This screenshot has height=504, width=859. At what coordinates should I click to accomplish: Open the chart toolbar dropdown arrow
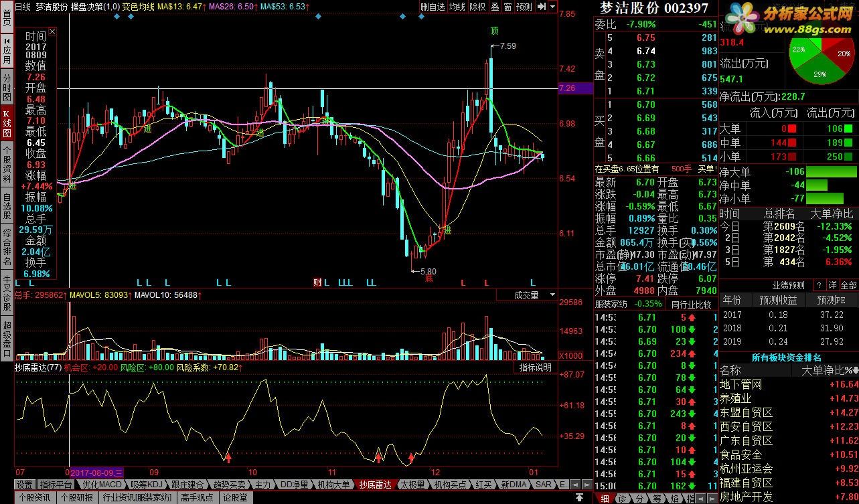(552, 6)
